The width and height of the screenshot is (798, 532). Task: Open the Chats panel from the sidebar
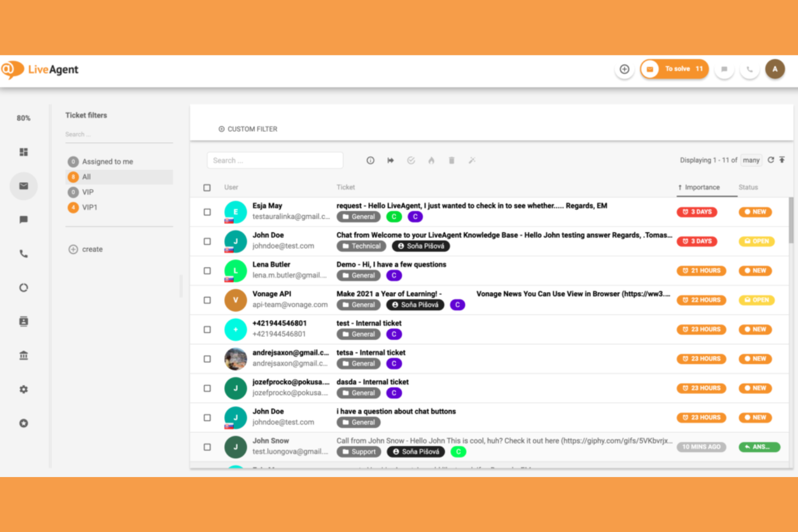coord(24,219)
